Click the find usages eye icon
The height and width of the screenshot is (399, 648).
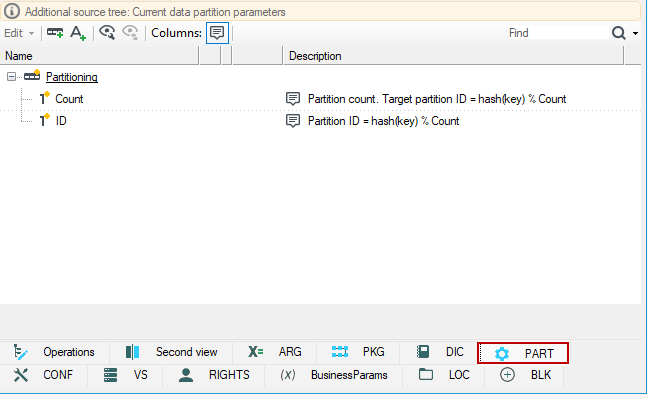click(x=107, y=33)
